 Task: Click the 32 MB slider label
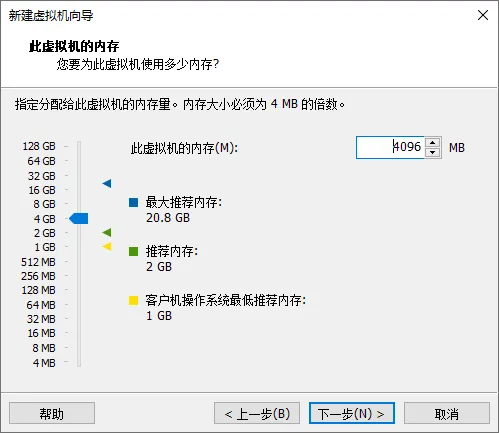pyautogui.click(x=41, y=319)
